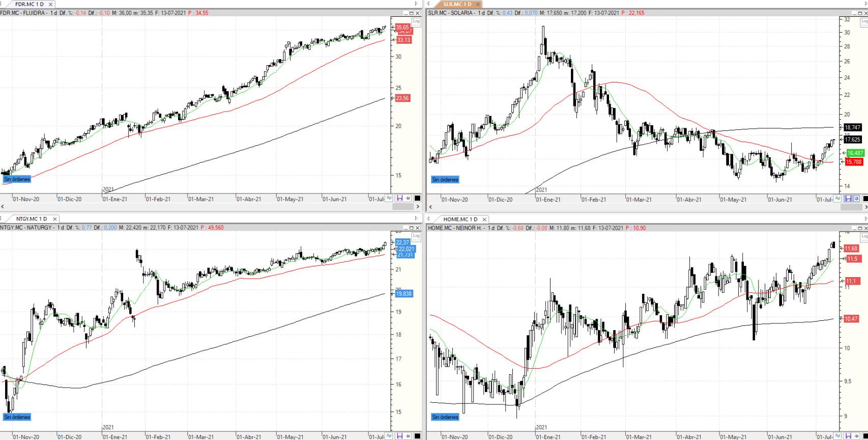Click the waves icon in Naturgy chart
The image size is (868, 440).
(x=389, y=436)
